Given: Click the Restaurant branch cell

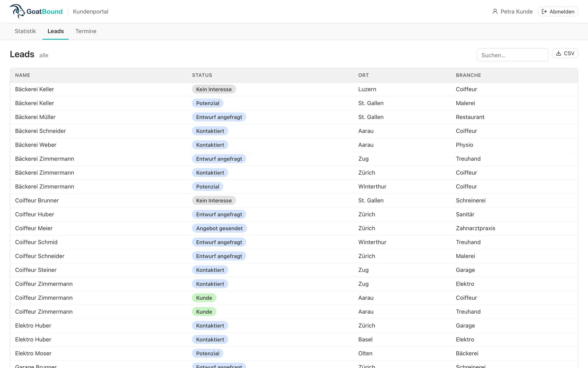Looking at the screenshot, I should (x=470, y=117).
